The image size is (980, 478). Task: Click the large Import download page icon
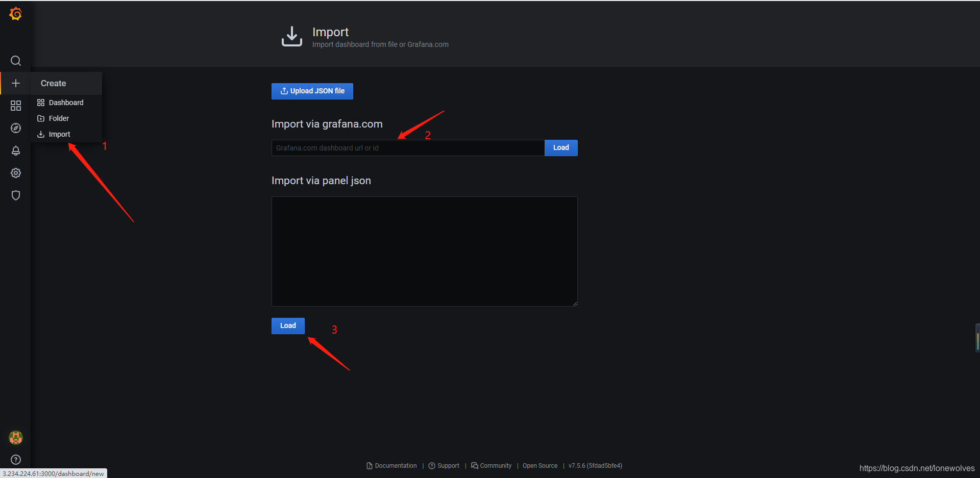point(292,36)
